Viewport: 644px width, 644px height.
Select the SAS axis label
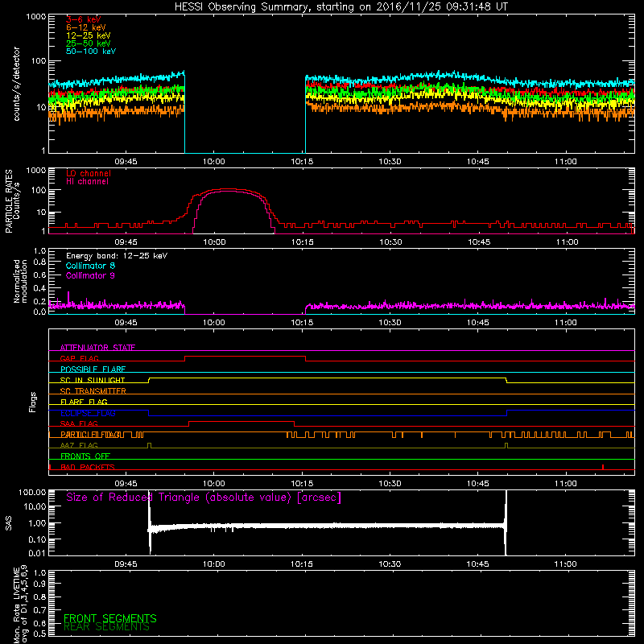9,523
